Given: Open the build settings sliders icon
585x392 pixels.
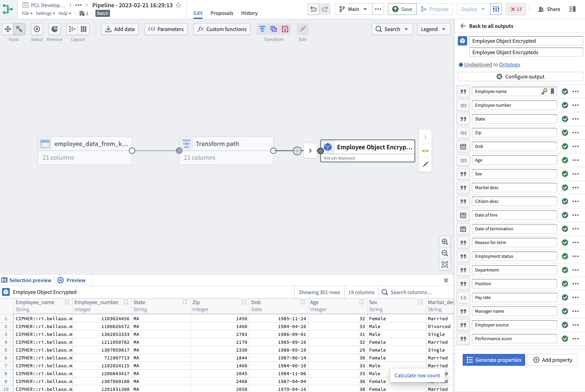Looking at the screenshot, I should click(496, 9).
